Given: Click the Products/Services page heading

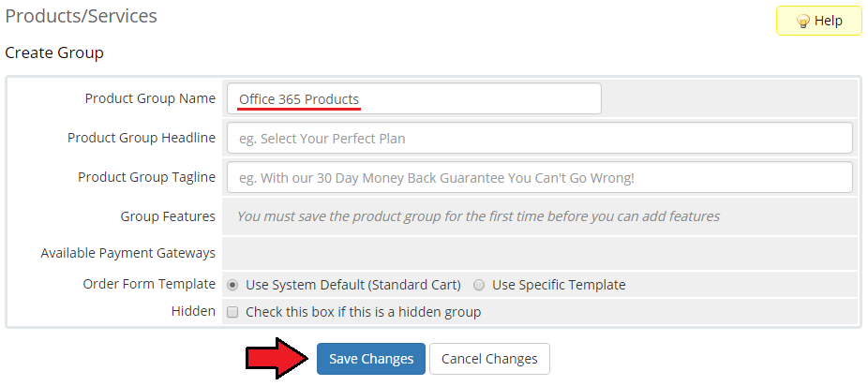Looking at the screenshot, I should (x=81, y=16).
